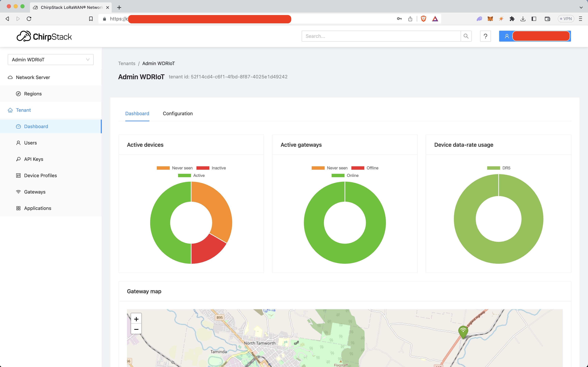Reload the page with refresh icon
The image size is (588, 367).
point(29,19)
